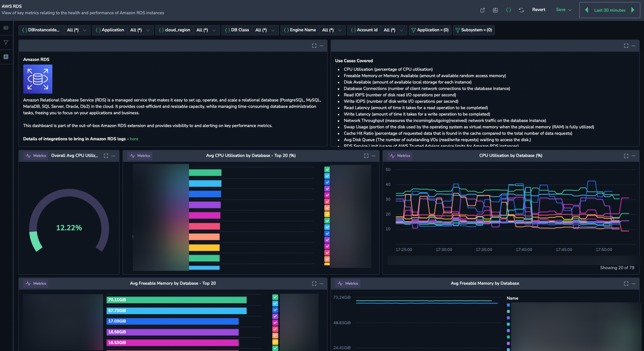The height and width of the screenshot is (351, 644).
Task: Open more options for Overall Avg CPU gauge
Action: click(x=113, y=156)
